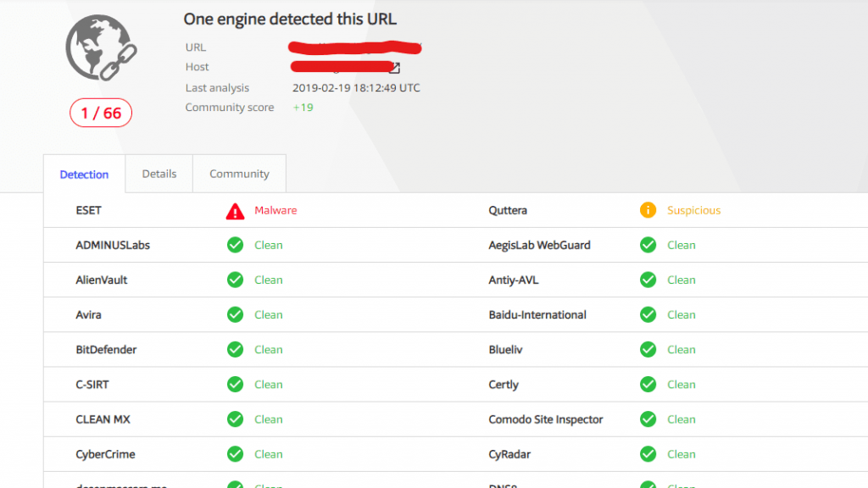
Task: Click green check icon for Blueliv
Action: click(x=648, y=350)
